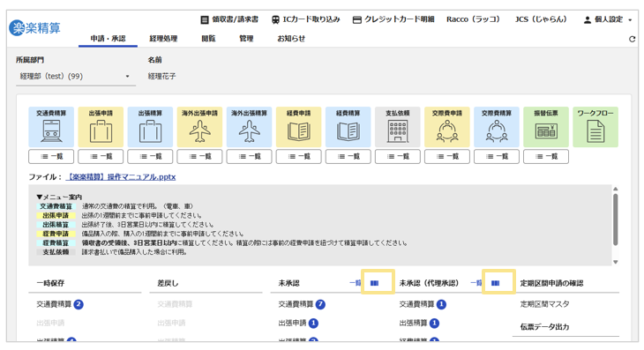644x350 pixels.
Task: Click 一覧 button under 経費精算 tile
Action: coord(348,156)
